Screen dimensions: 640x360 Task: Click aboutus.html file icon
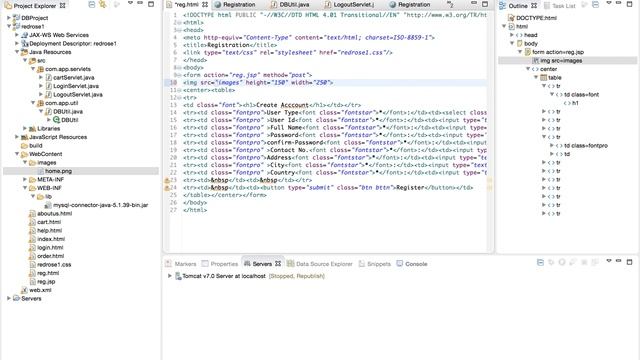(x=32, y=213)
